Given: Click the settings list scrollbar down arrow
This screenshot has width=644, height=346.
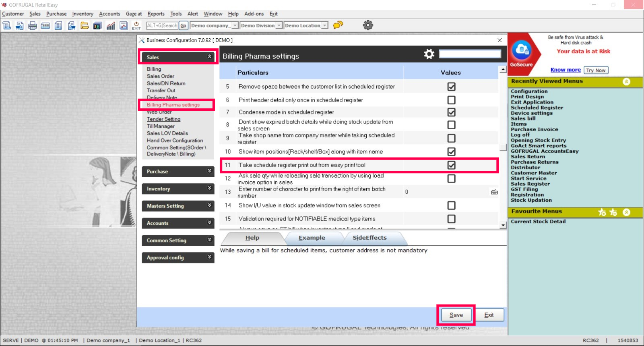Looking at the screenshot, I should [503, 225].
